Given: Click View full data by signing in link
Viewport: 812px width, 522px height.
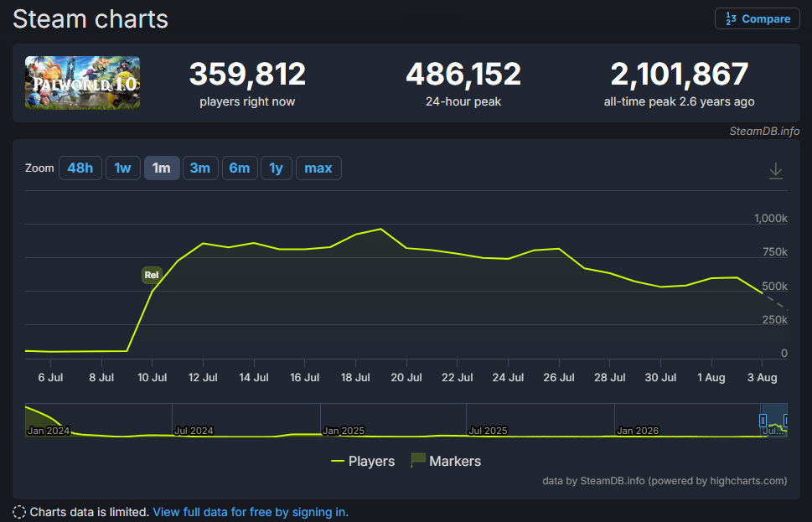Looking at the screenshot, I should 251,512.
